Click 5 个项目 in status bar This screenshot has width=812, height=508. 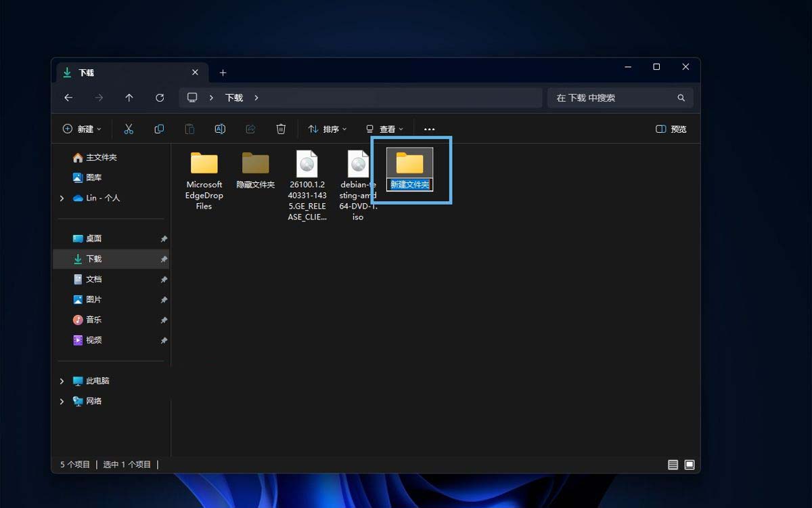coord(75,465)
